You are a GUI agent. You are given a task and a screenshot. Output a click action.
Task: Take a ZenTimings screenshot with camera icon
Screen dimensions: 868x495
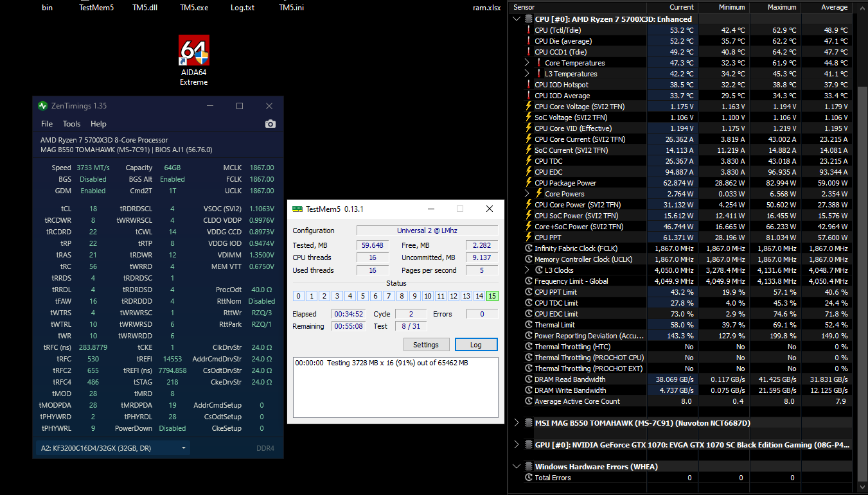pos(270,124)
